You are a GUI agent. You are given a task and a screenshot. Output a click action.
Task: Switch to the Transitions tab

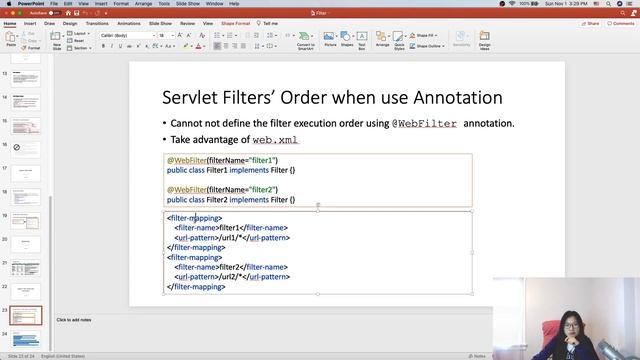(97, 24)
